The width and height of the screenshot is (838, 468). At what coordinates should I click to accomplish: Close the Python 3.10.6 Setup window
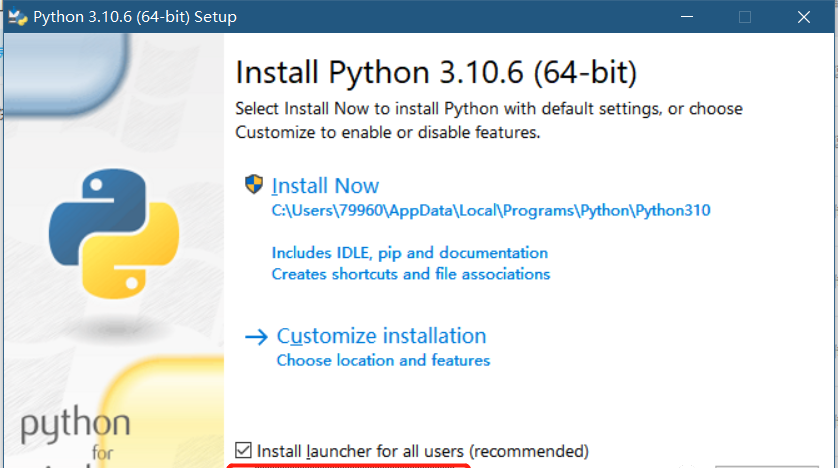[x=804, y=17]
